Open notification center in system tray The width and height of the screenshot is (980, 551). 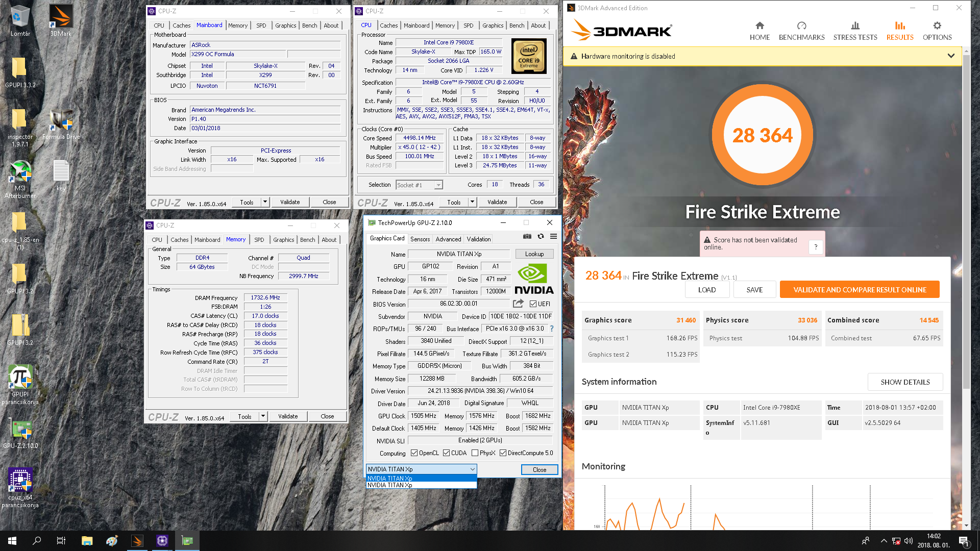point(963,541)
